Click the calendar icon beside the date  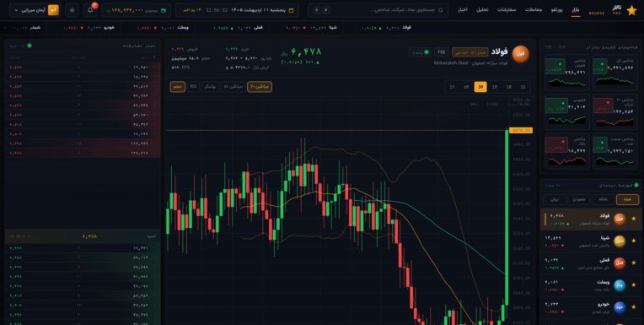(291, 10)
